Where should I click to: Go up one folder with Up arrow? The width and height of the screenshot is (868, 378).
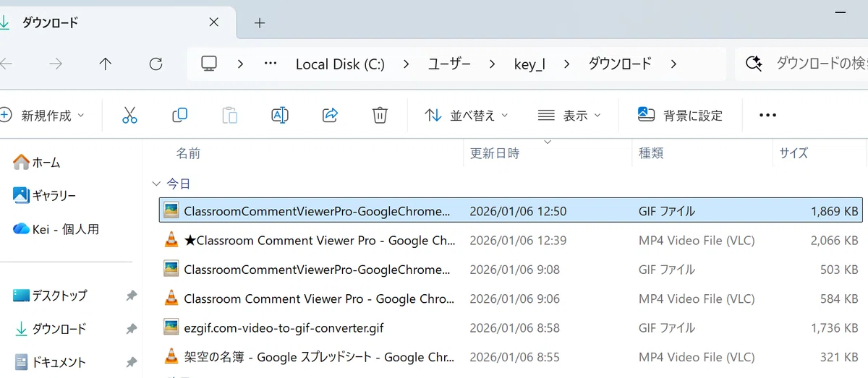[105, 64]
